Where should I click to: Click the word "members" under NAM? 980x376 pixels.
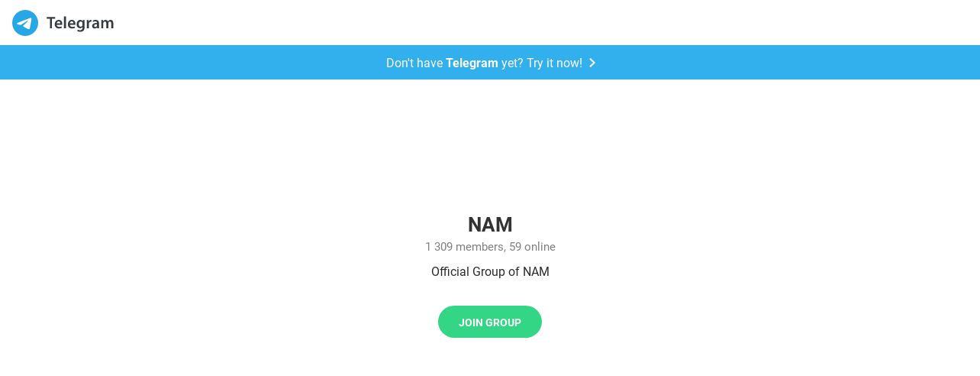pos(479,247)
